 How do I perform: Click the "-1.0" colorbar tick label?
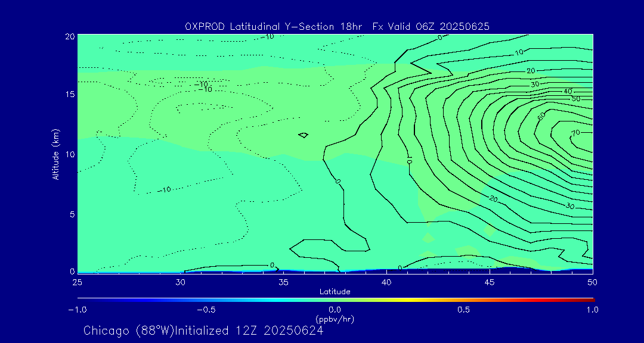pos(77,310)
